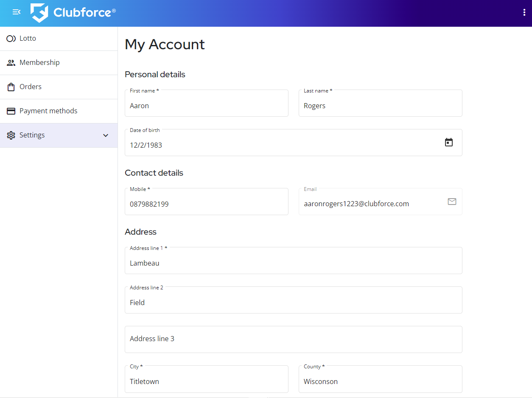
Task: Open the date of birth calendar picker
Action: [448, 143]
